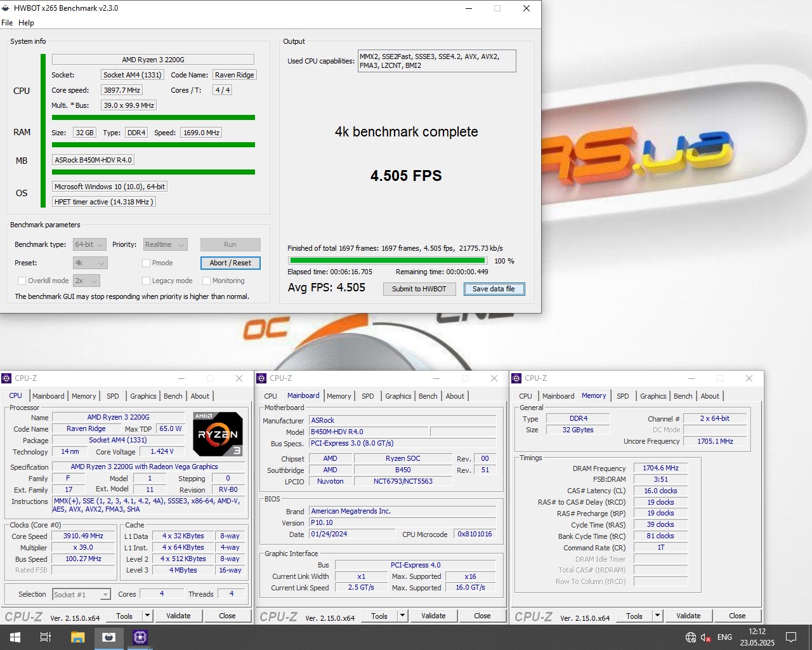Click the CPU Microcode 0x8101016 value

[x=475, y=534]
